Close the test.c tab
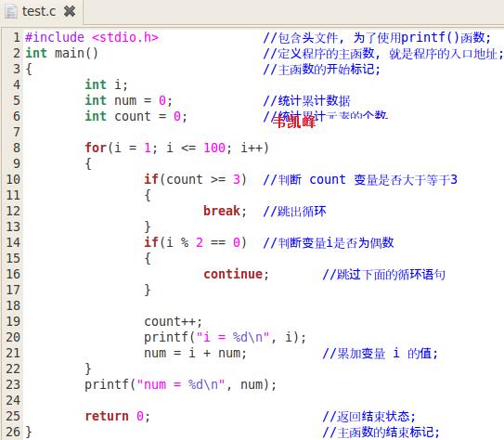504x440 pixels. [70, 11]
